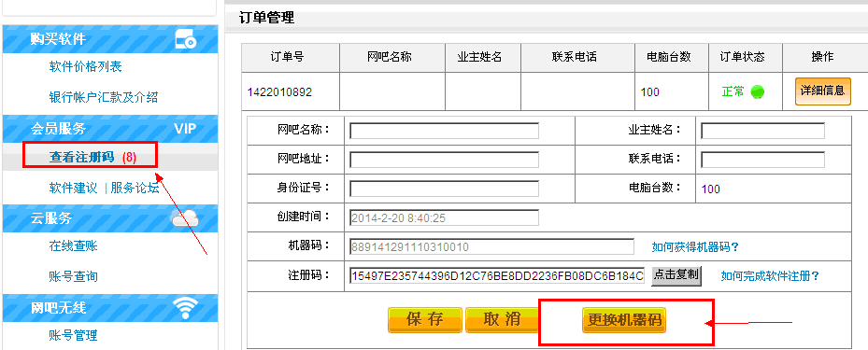Focus the 业主姓名 input field

[x=762, y=131]
